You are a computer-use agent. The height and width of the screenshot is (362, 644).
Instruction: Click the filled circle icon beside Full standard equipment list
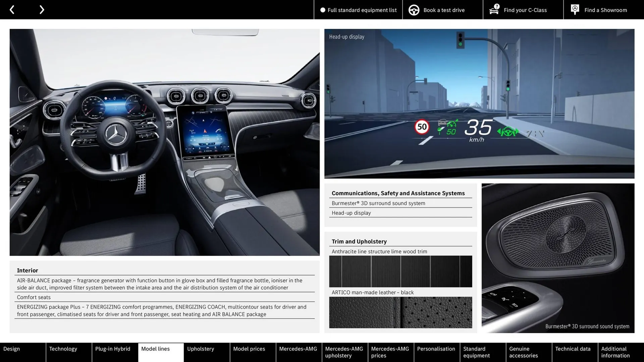(323, 10)
